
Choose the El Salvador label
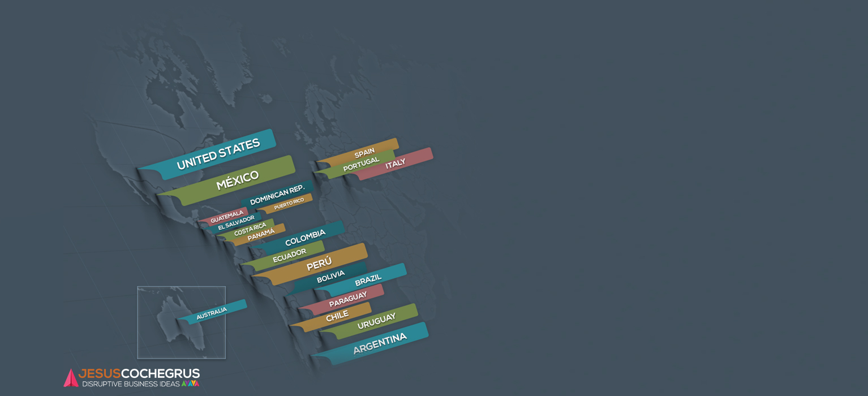(x=236, y=222)
